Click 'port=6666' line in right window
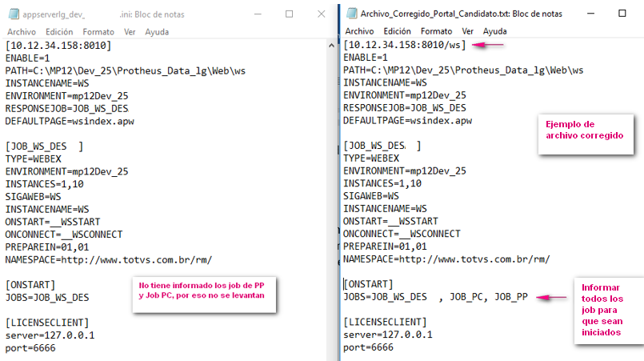Viewport: 644px width, 361px height. pos(368,347)
